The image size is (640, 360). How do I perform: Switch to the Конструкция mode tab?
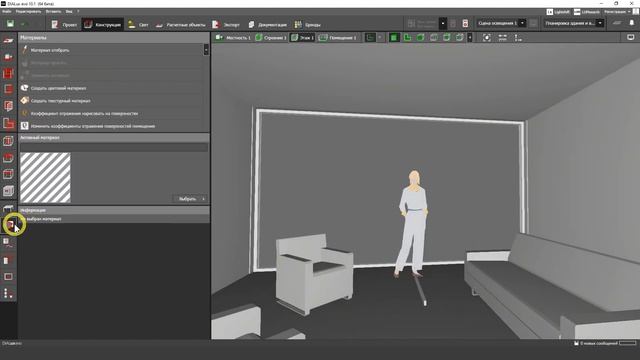click(x=102, y=24)
